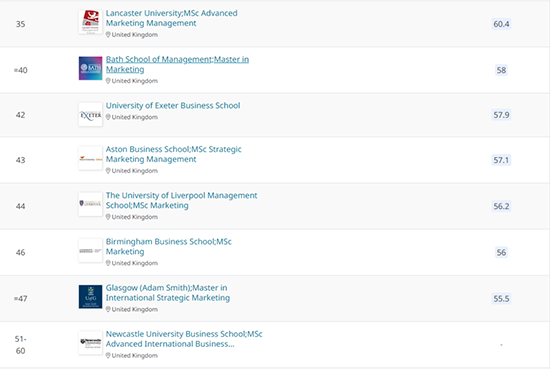
Task: Open University of Exeter Business School link
Action: coord(173,106)
